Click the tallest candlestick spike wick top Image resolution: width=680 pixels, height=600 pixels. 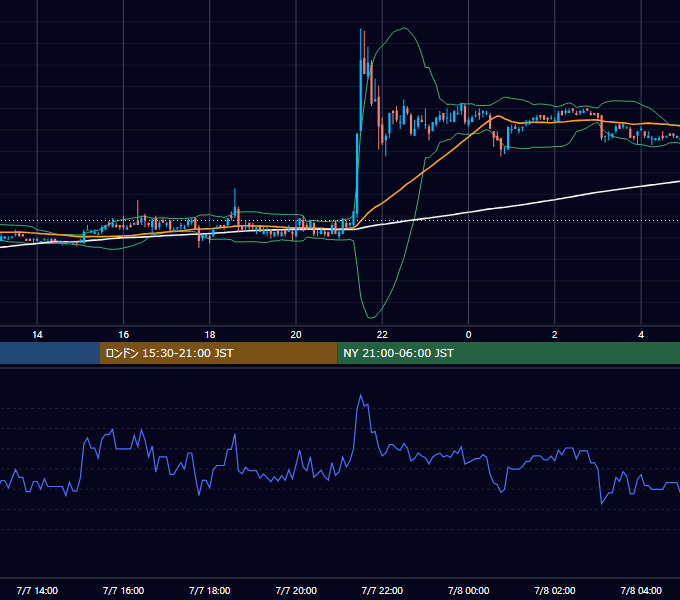coord(361,29)
